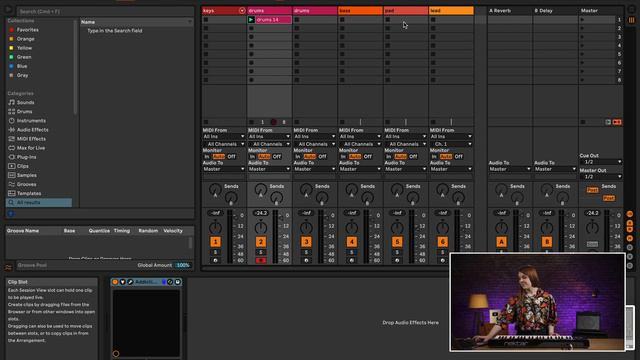Solo track 3 with S button
The height and width of the screenshot is (360, 640).
[306, 253]
